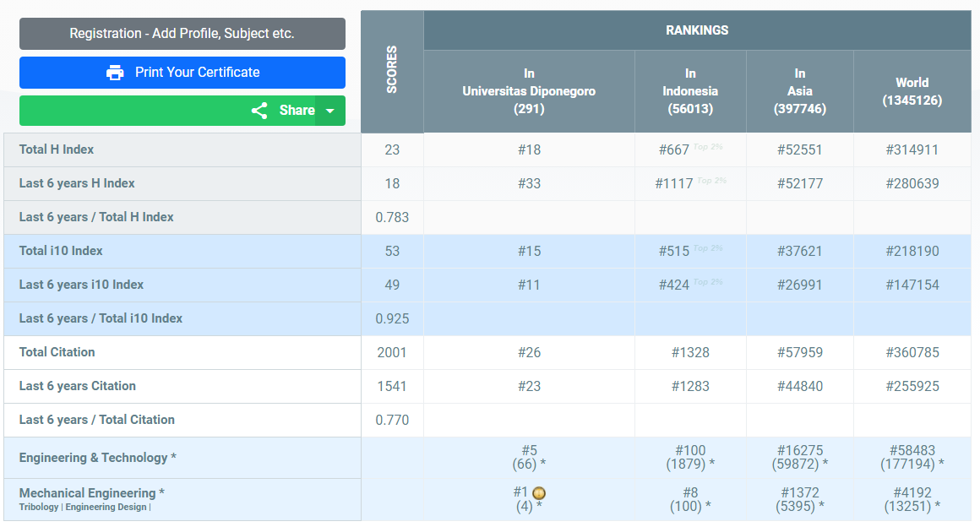Viewport: 980px width, 527px height.
Task: Click the Total Citation score 2001
Action: coord(392,352)
